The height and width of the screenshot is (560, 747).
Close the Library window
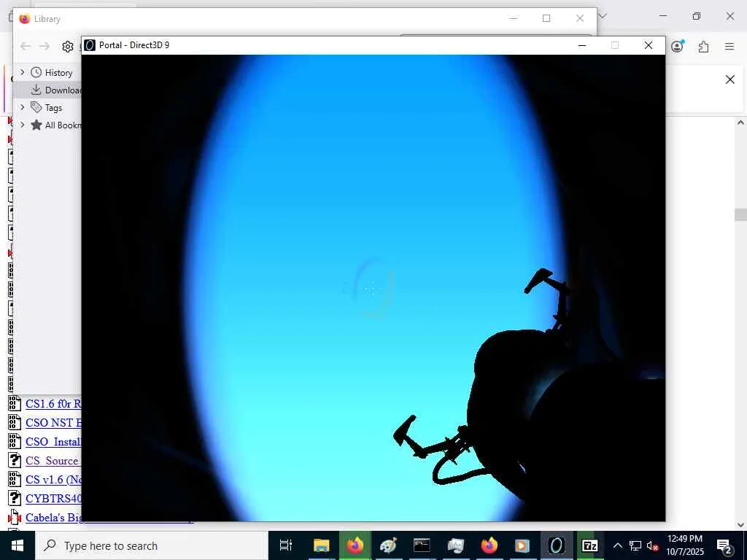580,18
